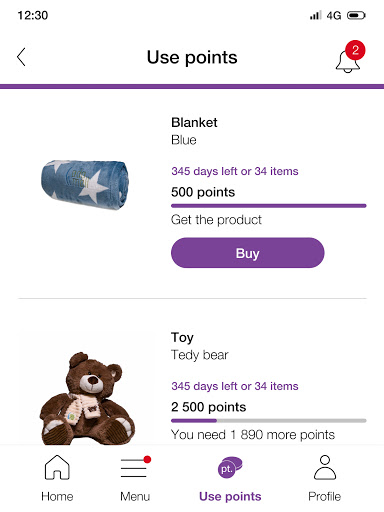This screenshot has width=384, height=512.
Task: Tap the 'Get the product' text
Action: [216, 220]
